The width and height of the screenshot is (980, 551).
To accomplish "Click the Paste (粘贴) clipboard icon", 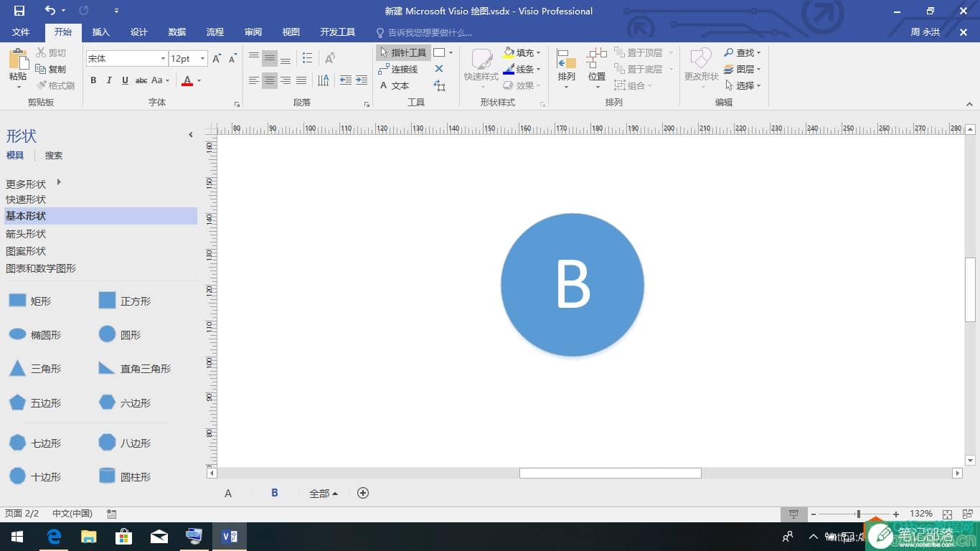I will coord(18,59).
